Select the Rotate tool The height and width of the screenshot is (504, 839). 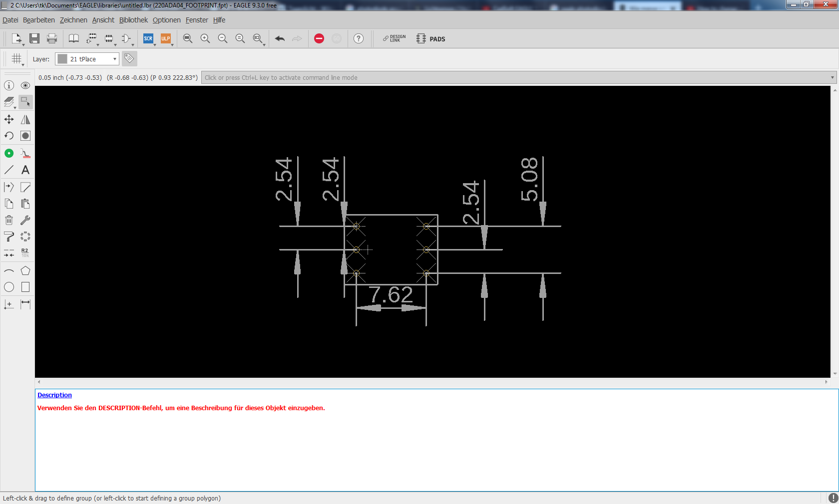tap(9, 136)
